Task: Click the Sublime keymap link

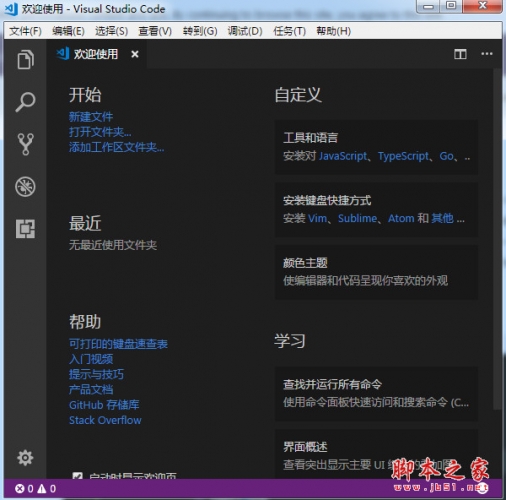Action: [x=357, y=218]
